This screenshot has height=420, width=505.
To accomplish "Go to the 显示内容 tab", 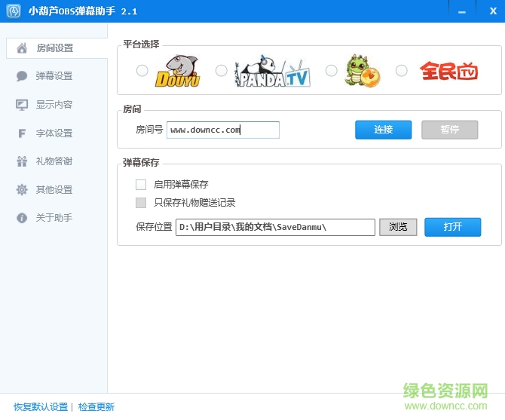I will pos(54,105).
